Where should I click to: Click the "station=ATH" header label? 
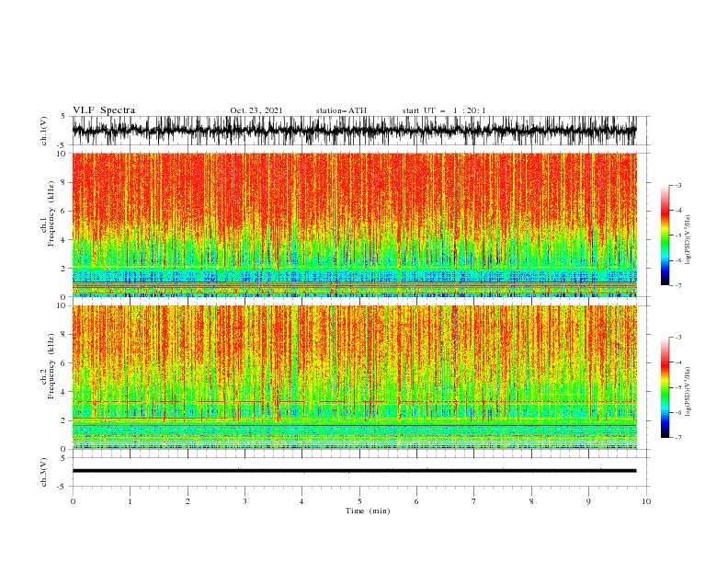click(341, 110)
